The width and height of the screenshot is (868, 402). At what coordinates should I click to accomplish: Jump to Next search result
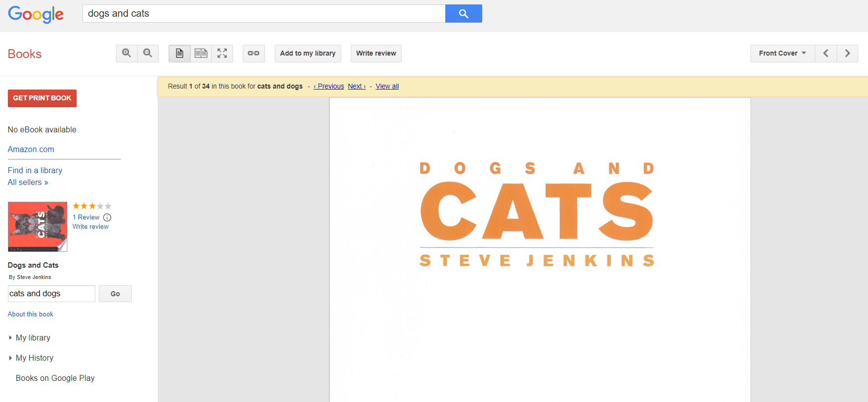(x=356, y=86)
